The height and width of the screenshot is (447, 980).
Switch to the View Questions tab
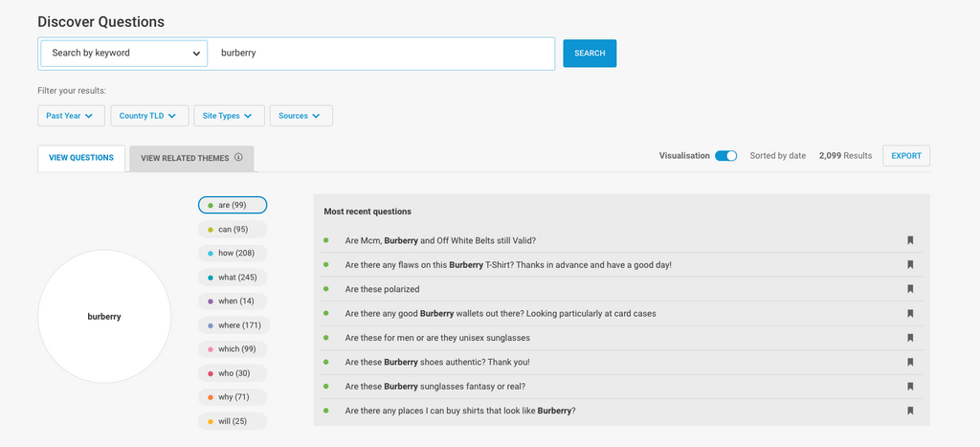point(81,158)
